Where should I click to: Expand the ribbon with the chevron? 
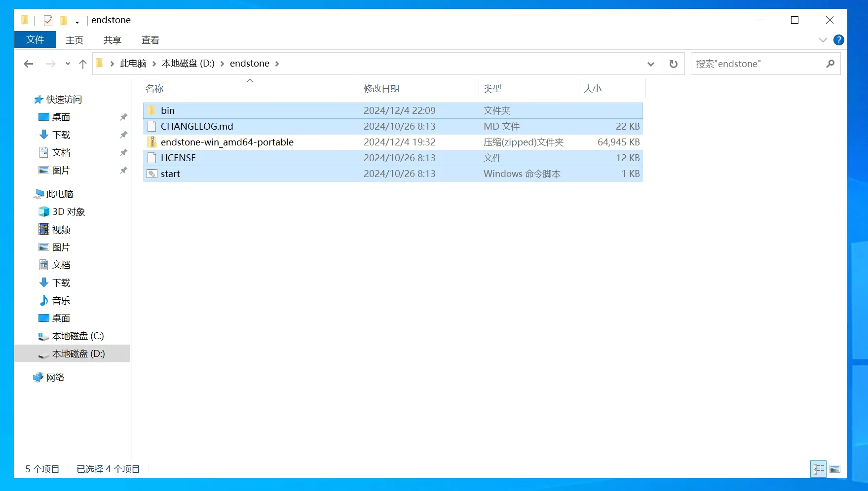point(823,40)
